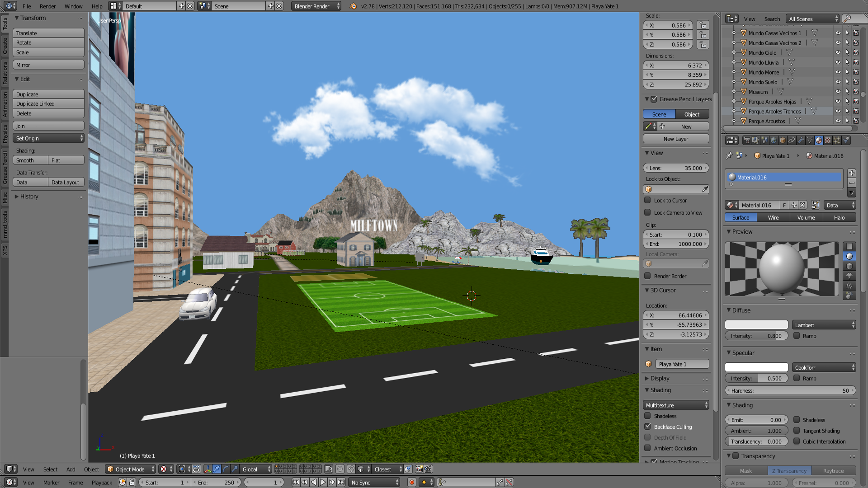This screenshot has height=488, width=868.
Task: Toggle material node tree icon
Action: coord(815,205)
